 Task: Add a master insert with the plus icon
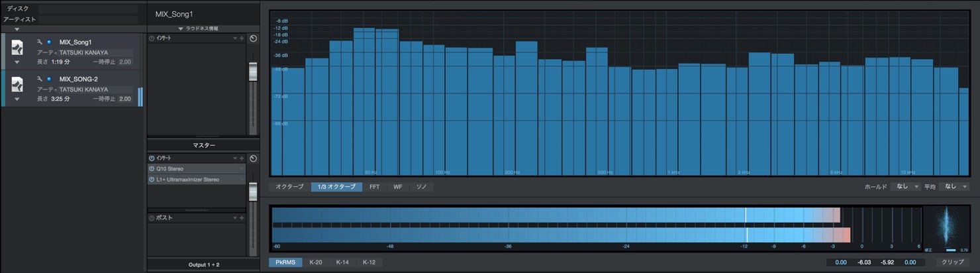pyautogui.click(x=242, y=158)
